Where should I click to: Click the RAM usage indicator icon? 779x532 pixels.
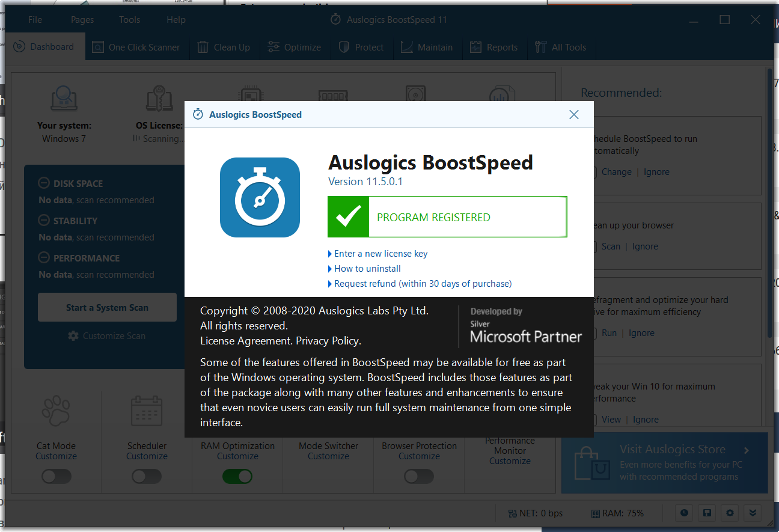point(595,513)
